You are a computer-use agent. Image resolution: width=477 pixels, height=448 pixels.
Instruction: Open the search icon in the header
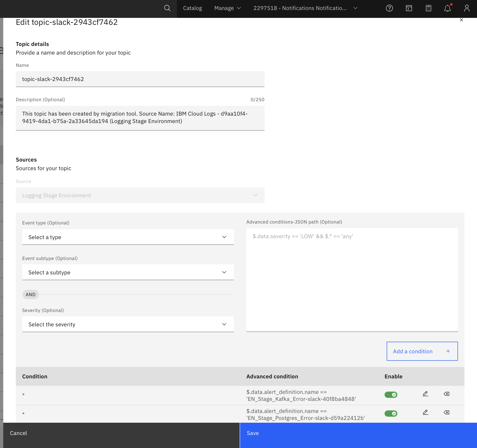pyautogui.click(x=167, y=8)
